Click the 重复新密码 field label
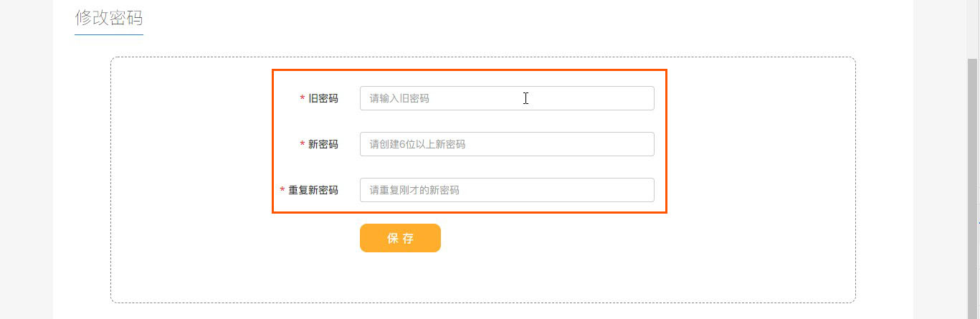The height and width of the screenshot is (319, 980). pyautogui.click(x=313, y=191)
